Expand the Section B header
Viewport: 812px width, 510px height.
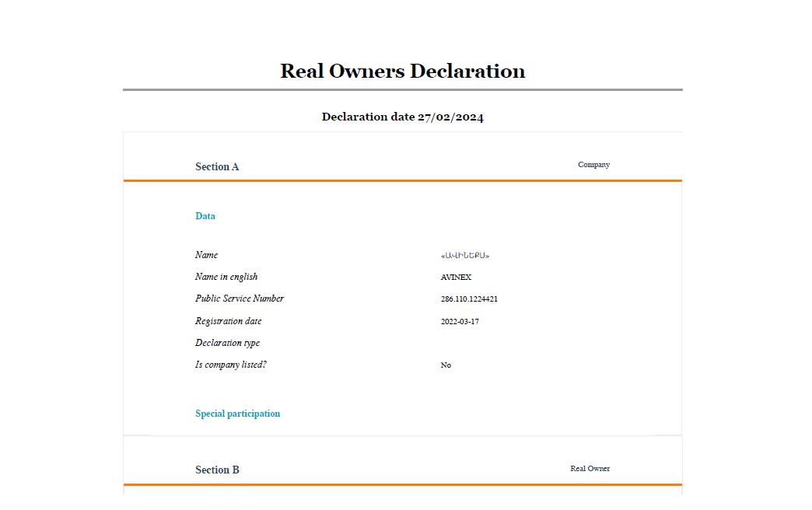(217, 470)
